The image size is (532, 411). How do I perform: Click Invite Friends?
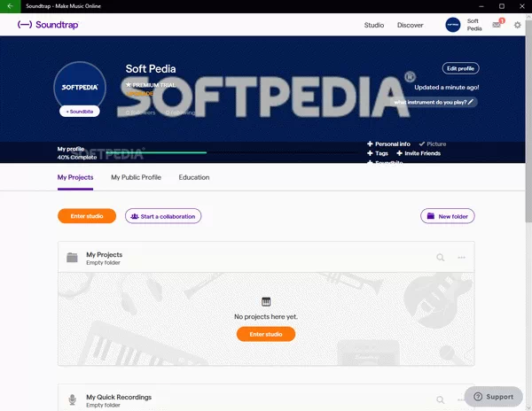click(419, 153)
